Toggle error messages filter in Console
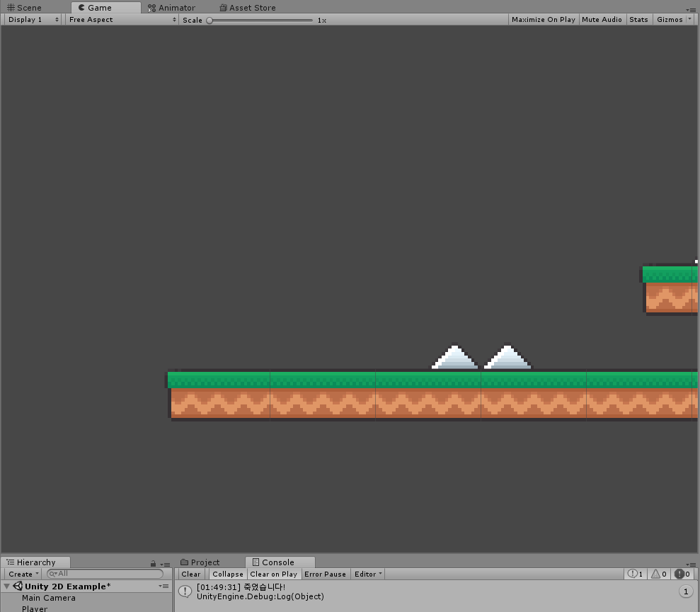 pos(682,574)
